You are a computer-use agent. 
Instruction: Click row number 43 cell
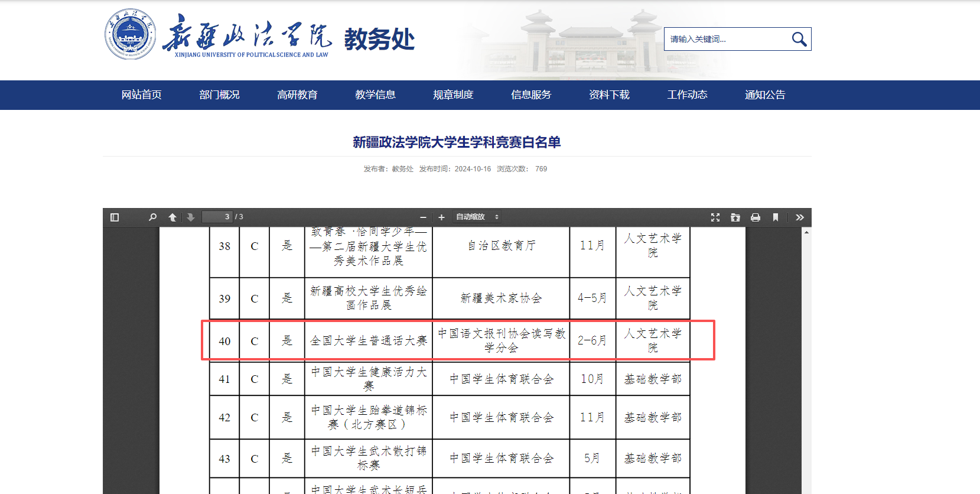coord(224,459)
